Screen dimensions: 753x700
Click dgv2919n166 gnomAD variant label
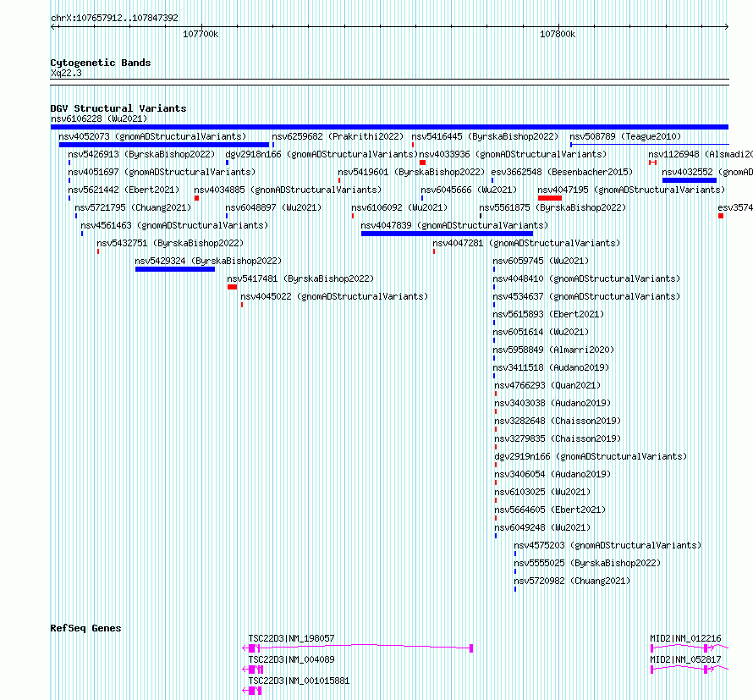591,456
